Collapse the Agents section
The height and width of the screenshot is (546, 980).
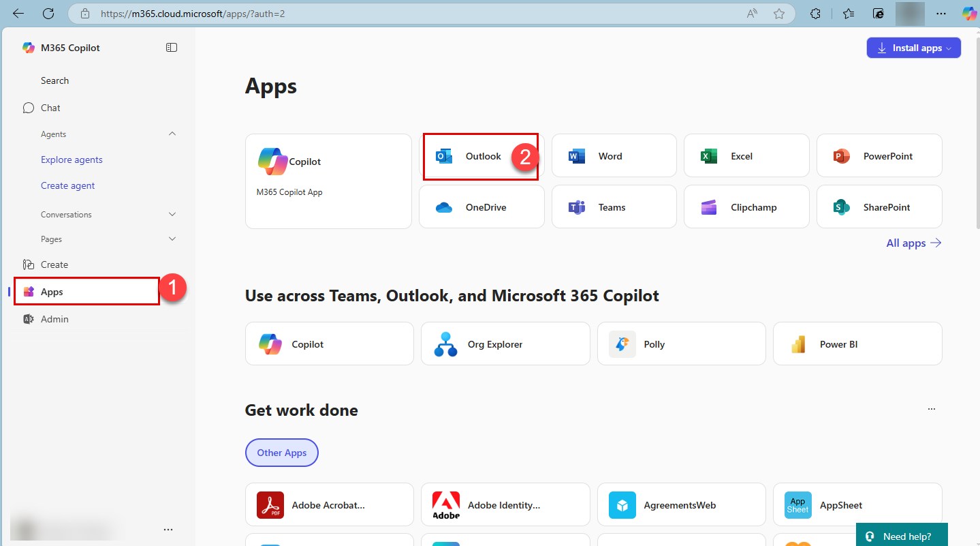(172, 134)
